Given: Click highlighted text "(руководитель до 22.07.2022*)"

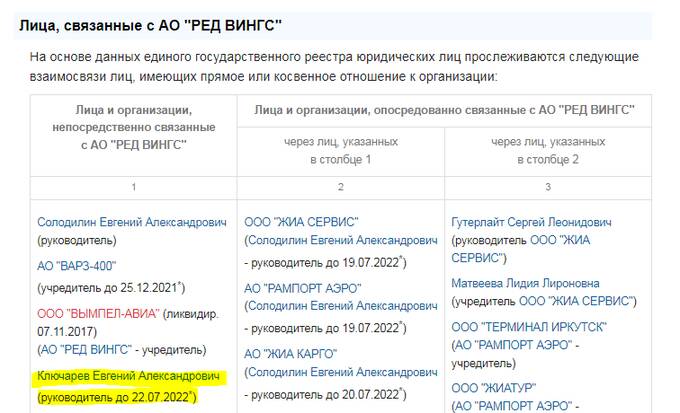Looking at the screenshot, I should tap(117, 397).
